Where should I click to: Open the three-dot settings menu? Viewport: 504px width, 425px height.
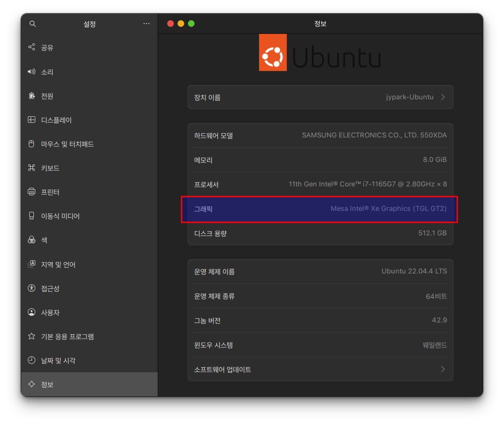tap(146, 24)
